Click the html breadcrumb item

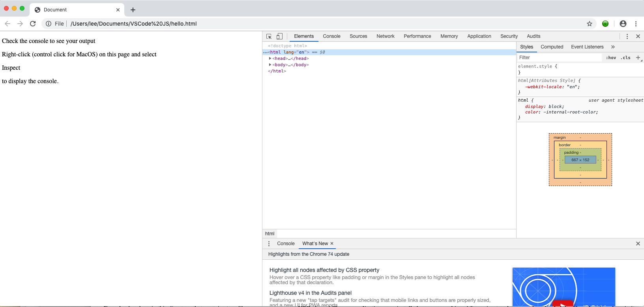coord(270,234)
